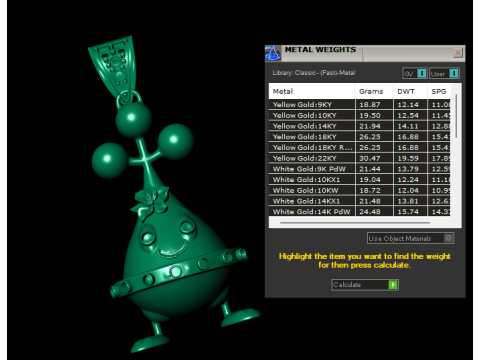Viewport: 480px width, 360px height.
Task: Toggle Use Object Materials option
Action: (x=410, y=238)
